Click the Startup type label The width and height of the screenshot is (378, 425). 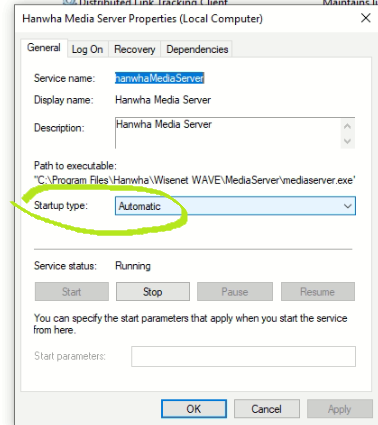click(x=61, y=205)
